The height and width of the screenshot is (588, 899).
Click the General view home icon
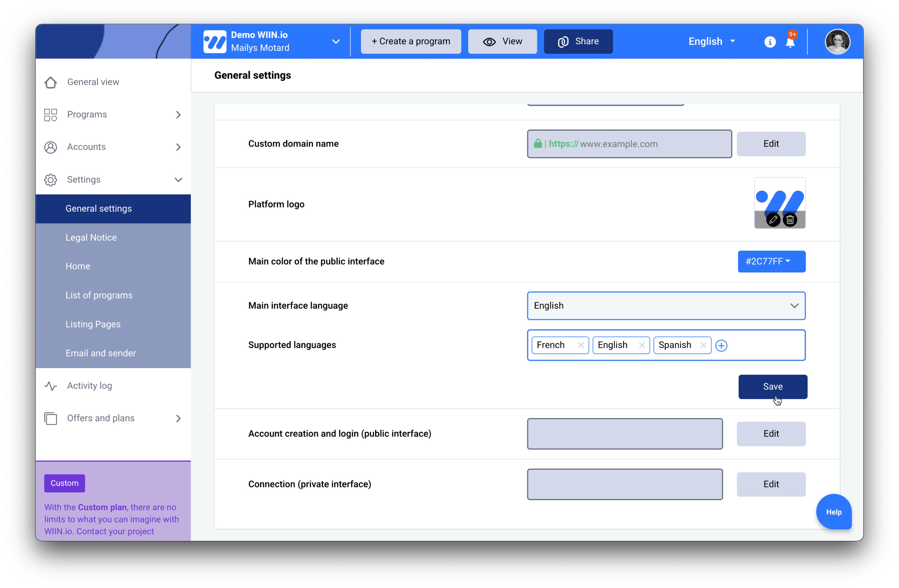click(51, 82)
